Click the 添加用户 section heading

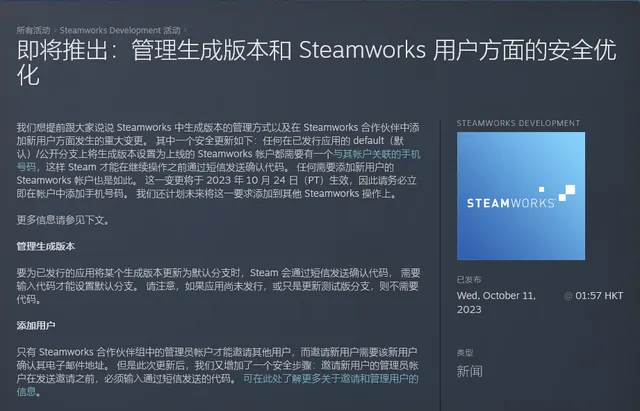pyautogui.click(x=36, y=326)
